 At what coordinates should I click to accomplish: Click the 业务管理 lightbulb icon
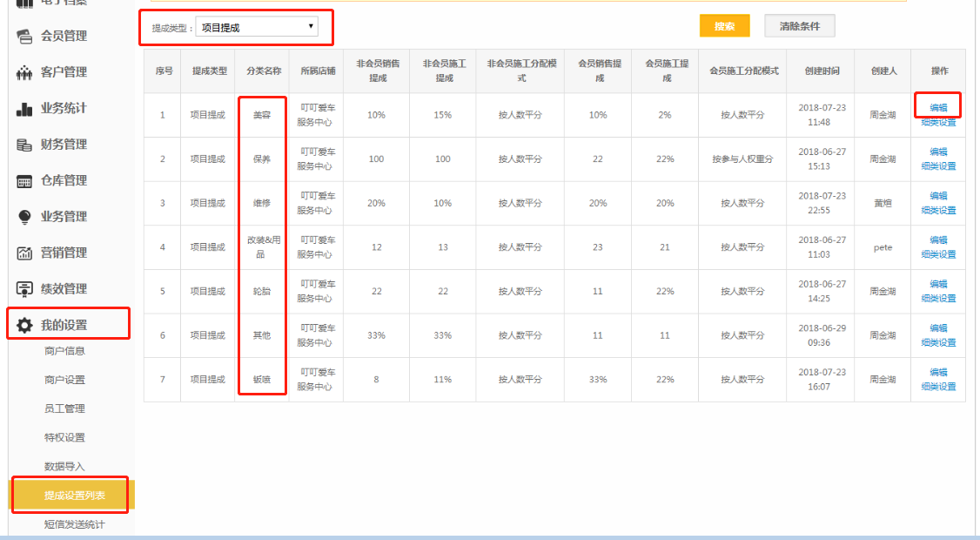point(25,217)
